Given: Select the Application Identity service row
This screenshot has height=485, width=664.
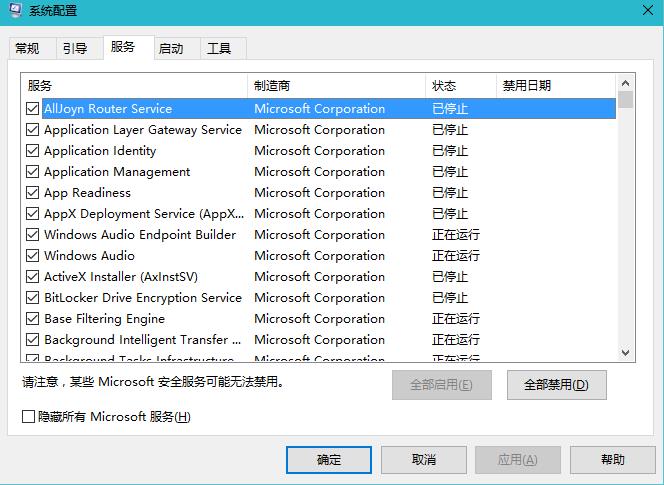Looking at the screenshot, I should (100, 151).
